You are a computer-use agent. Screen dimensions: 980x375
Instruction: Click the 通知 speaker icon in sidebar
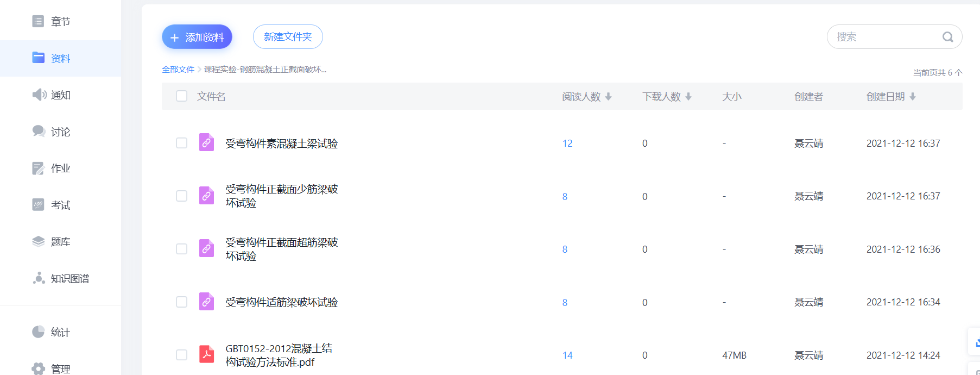(39, 95)
